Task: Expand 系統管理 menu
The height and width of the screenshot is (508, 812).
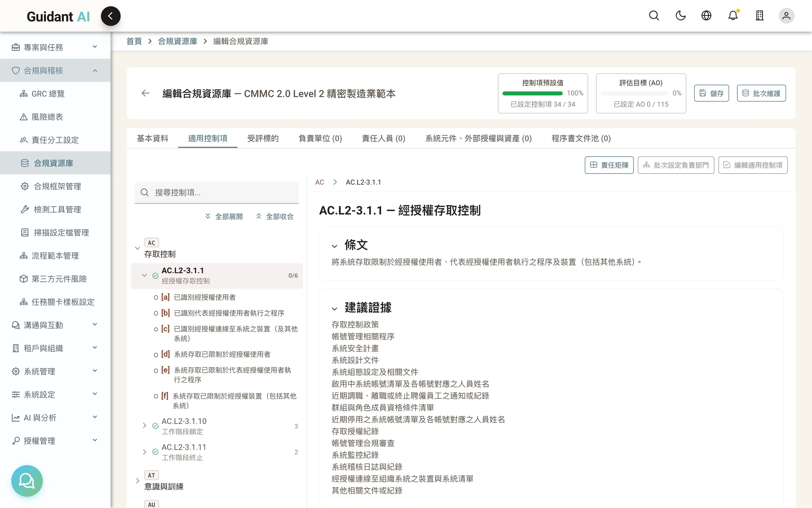Action: pos(55,371)
